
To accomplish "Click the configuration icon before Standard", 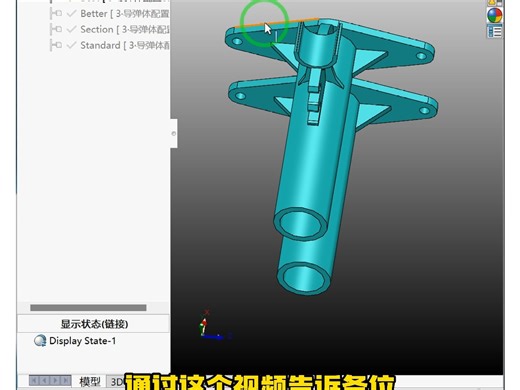I will pos(56,45).
